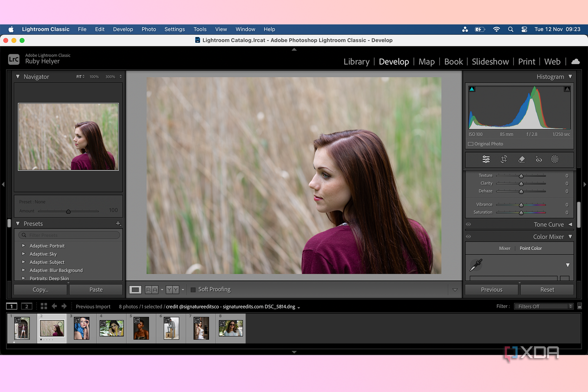Viewport: 588px width, 392px height.
Task: Collapse the left panel with side arrow
Action: pos(3,184)
